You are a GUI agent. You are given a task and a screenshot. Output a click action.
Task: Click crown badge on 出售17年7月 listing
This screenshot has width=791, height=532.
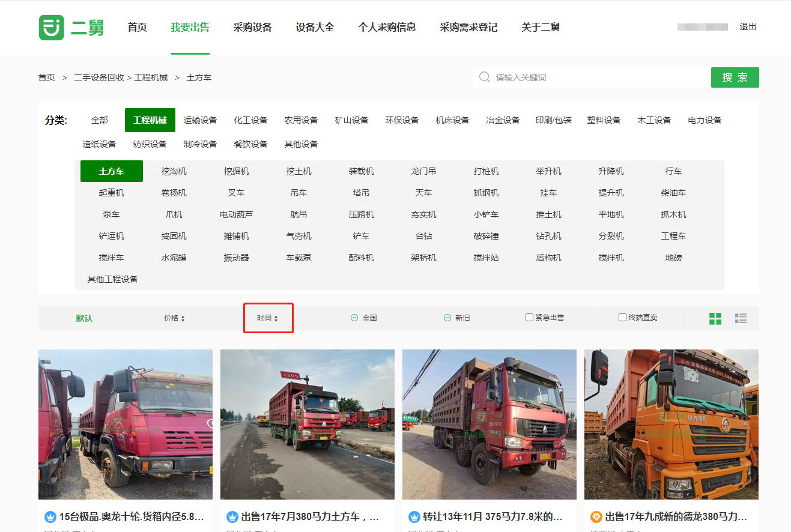coord(232,516)
